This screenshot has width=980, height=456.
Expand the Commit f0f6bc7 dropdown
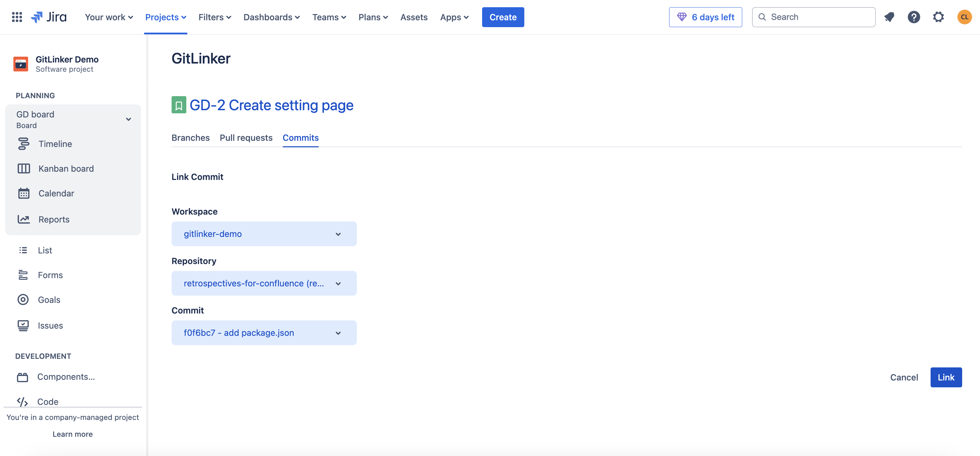coord(264,333)
